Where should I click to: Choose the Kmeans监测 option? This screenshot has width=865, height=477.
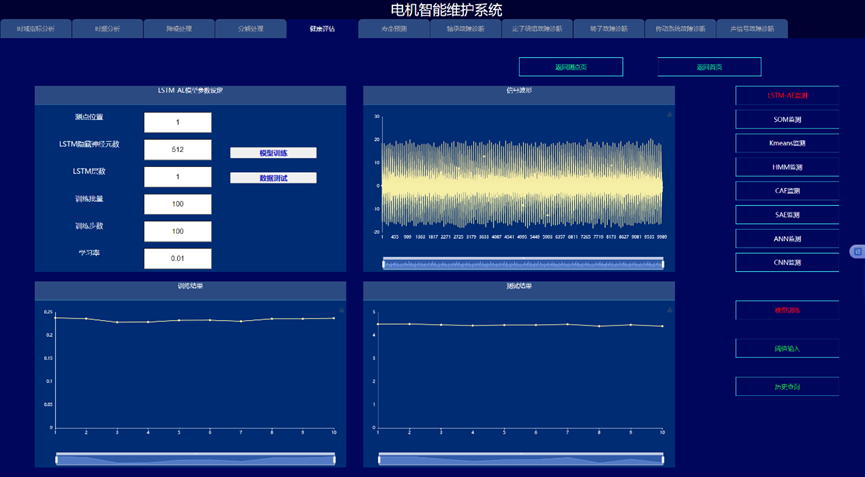pos(786,143)
